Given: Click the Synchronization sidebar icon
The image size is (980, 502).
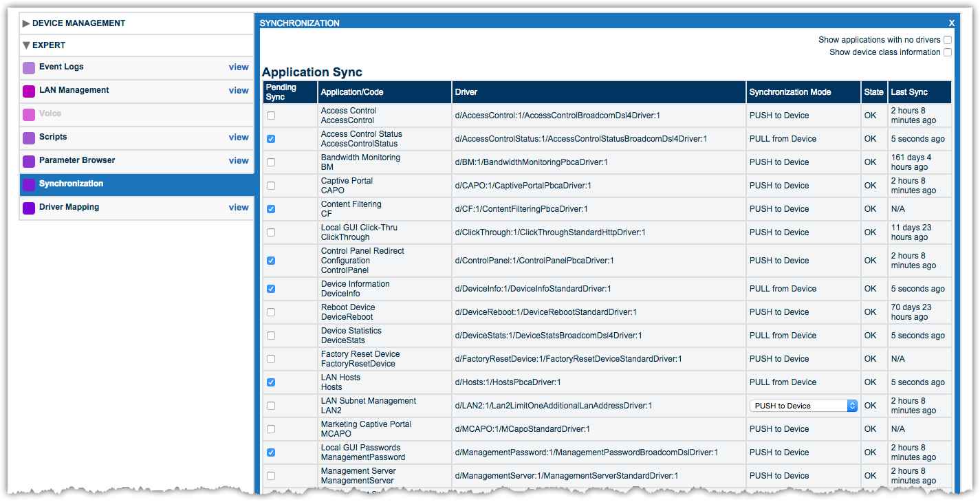Looking at the screenshot, I should 29,184.
